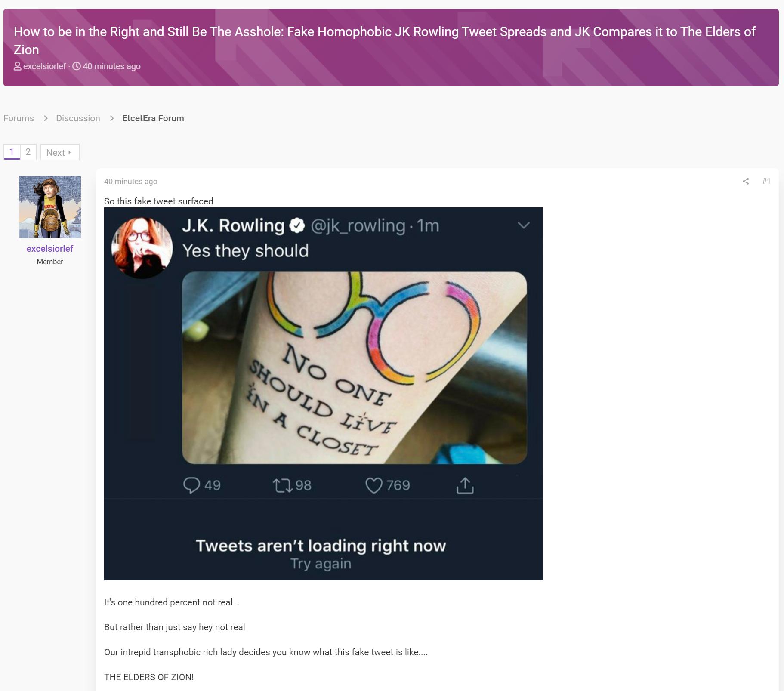The width and height of the screenshot is (784, 691).
Task: Click the share icon on post #1
Action: point(746,182)
